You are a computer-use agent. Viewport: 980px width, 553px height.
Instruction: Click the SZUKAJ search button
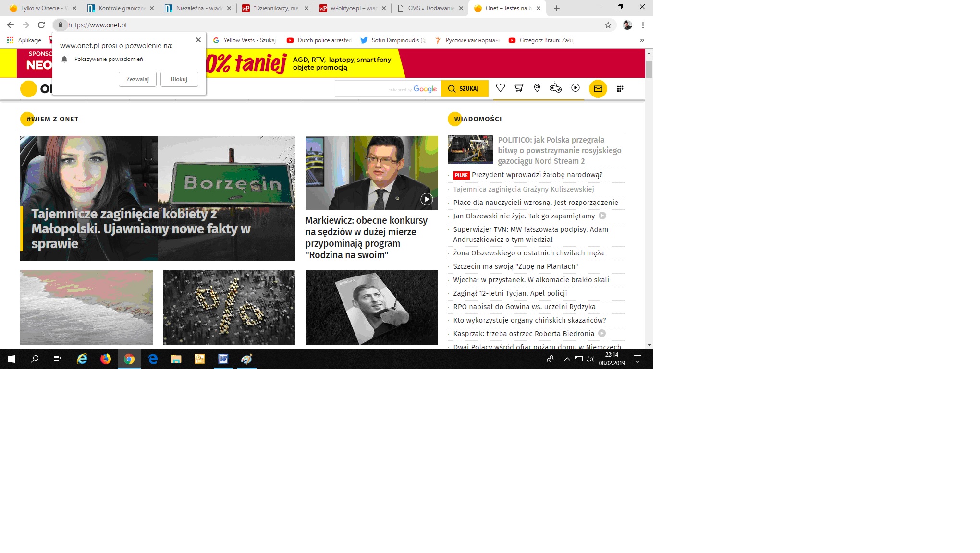click(465, 89)
